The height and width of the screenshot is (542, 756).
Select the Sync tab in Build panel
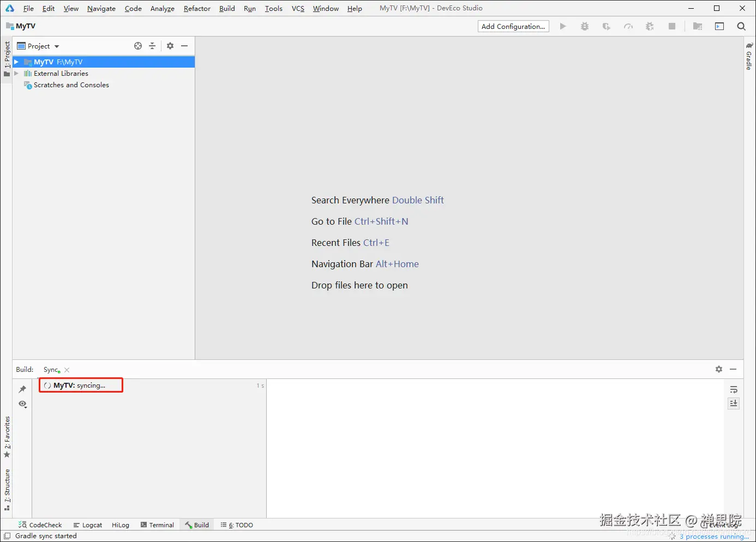pos(51,370)
